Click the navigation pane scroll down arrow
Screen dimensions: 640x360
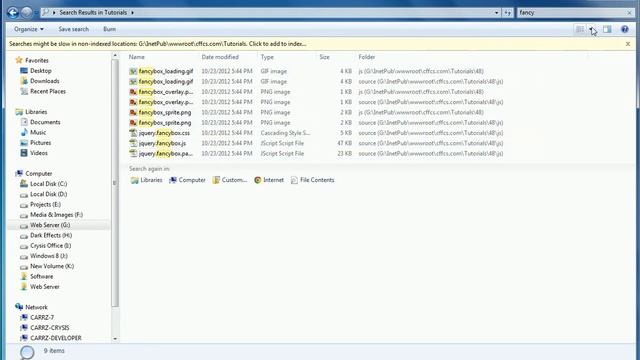tap(115, 338)
